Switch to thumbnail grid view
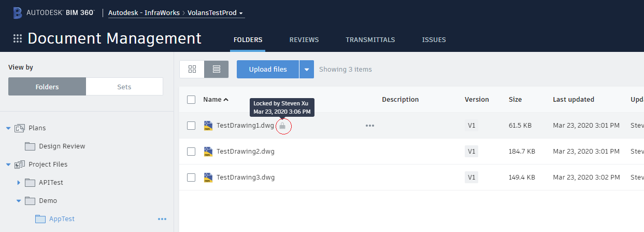644x232 pixels. (192, 69)
